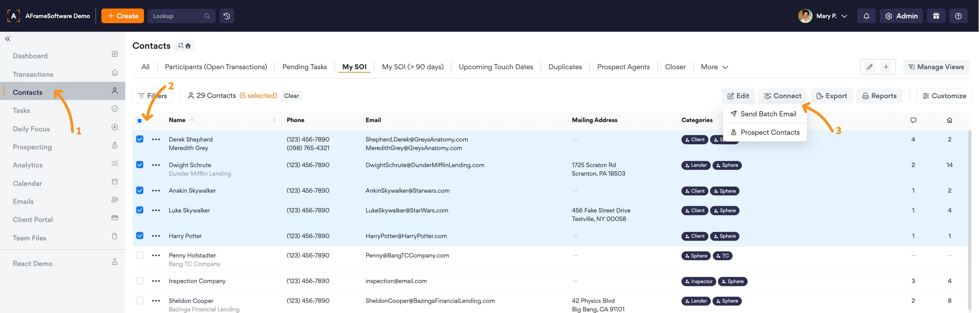Screen dimensions: 980x313
Task: Uncheck the Anakin Skywalker row
Action: [140, 191]
